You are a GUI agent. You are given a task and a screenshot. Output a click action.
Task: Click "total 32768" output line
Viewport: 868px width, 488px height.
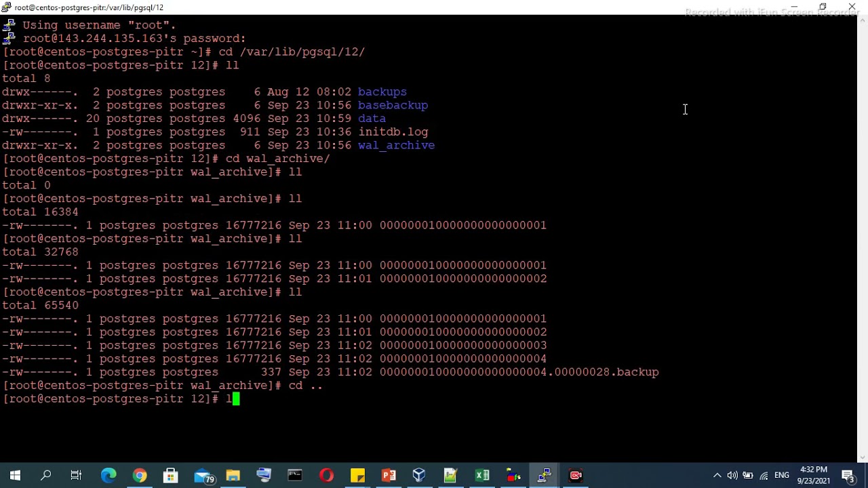(x=40, y=251)
